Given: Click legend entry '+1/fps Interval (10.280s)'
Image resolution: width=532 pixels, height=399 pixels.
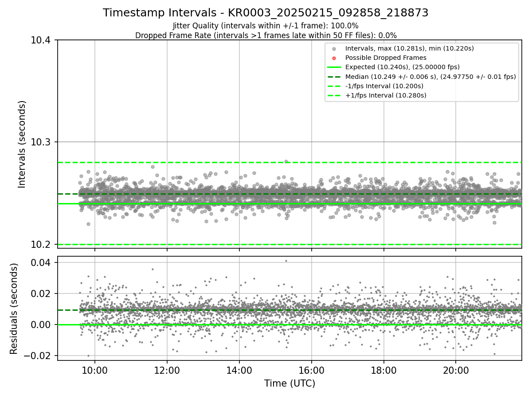Looking at the screenshot, I should click(x=386, y=95).
